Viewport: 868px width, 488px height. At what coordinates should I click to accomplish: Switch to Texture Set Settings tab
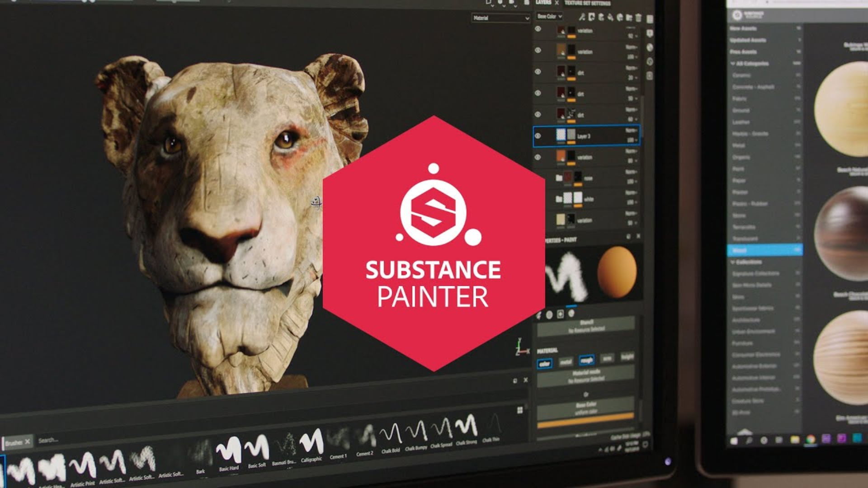click(587, 3)
